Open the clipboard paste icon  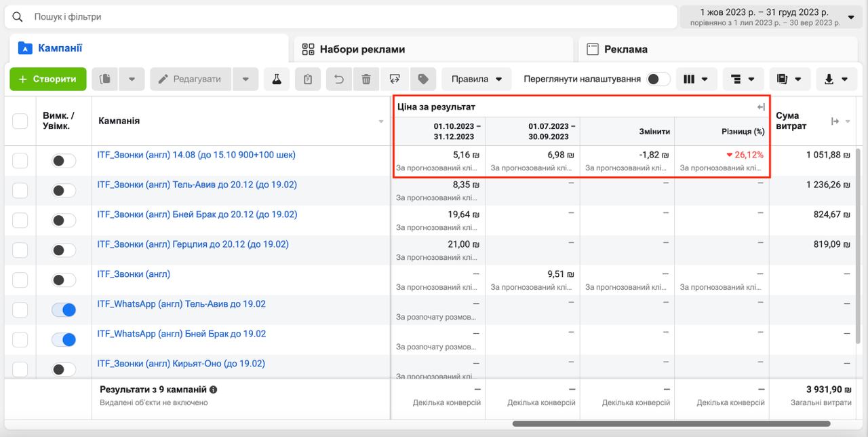tap(307, 79)
